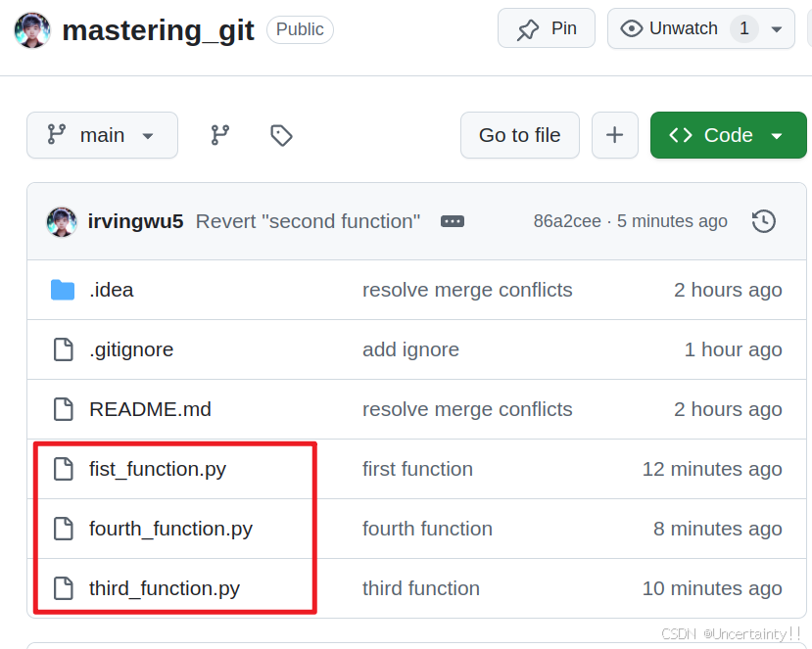Click the irvingwu5 commit author avatar
Image resolution: width=812 pixels, height=649 pixels.
pos(62,221)
